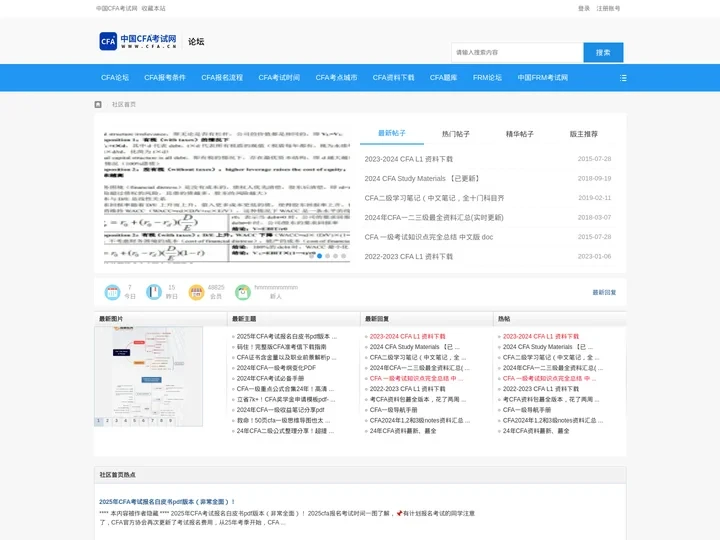Click the 今日 calendar icon
The width and height of the screenshot is (720, 540).
tap(112, 292)
